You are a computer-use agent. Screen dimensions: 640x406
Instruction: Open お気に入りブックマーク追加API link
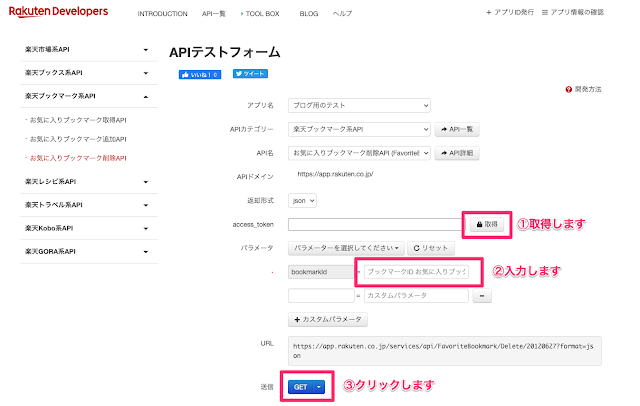coord(78,139)
